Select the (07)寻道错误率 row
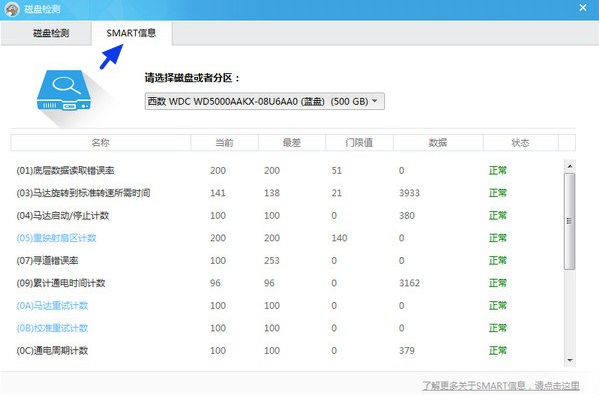Image resolution: width=599 pixels, height=395 pixels. pyautogui.click(x=287, y=261)
